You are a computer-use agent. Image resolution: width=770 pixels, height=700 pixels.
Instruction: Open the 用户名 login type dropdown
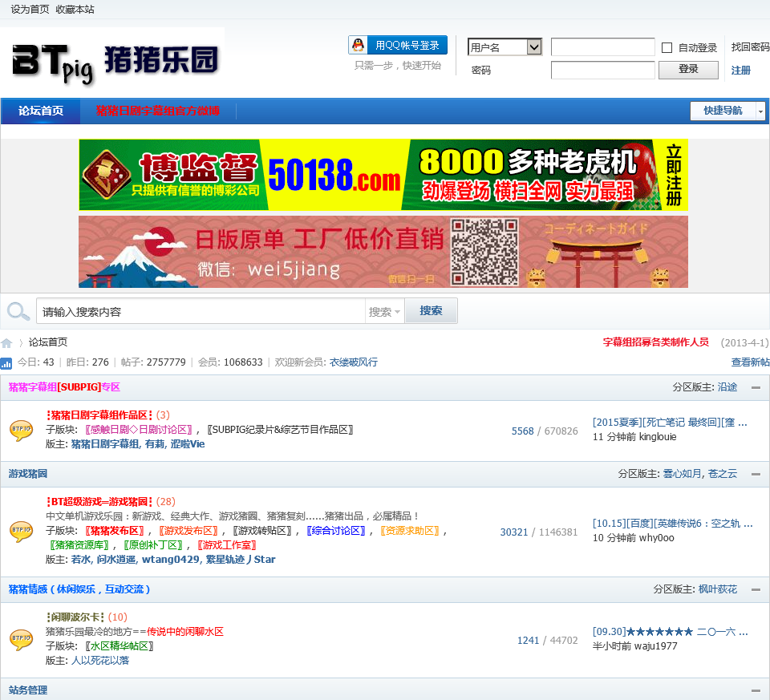point(505,47)
